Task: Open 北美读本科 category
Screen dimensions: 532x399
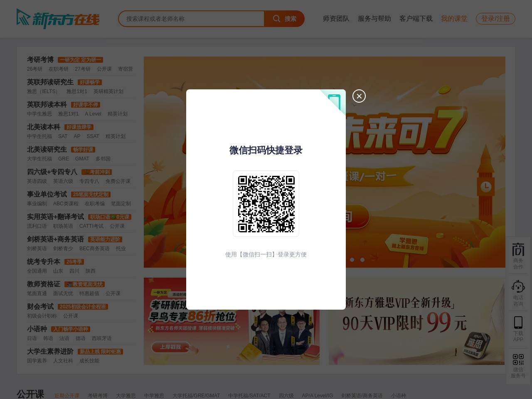Action: click(44, 127)
